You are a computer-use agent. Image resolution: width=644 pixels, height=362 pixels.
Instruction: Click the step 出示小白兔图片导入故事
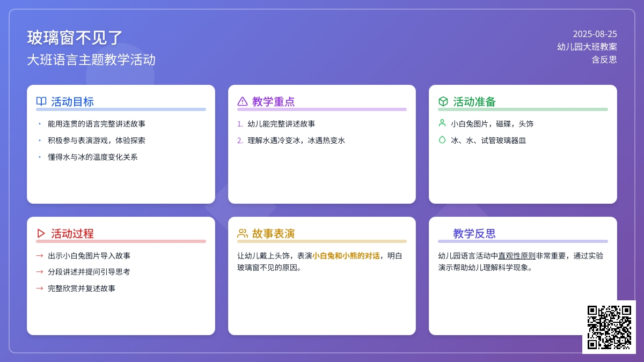[89, 256]
